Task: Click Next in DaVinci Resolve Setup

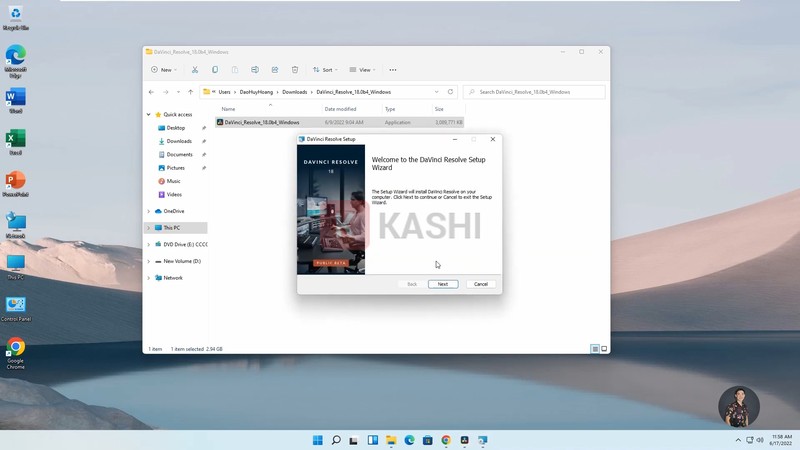Action: point(442,284)
